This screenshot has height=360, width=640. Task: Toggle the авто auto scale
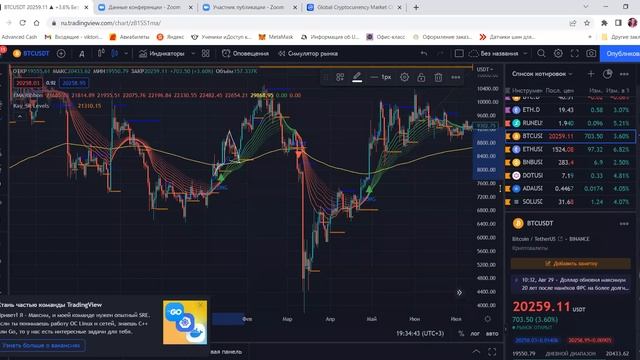coord(492,333)
